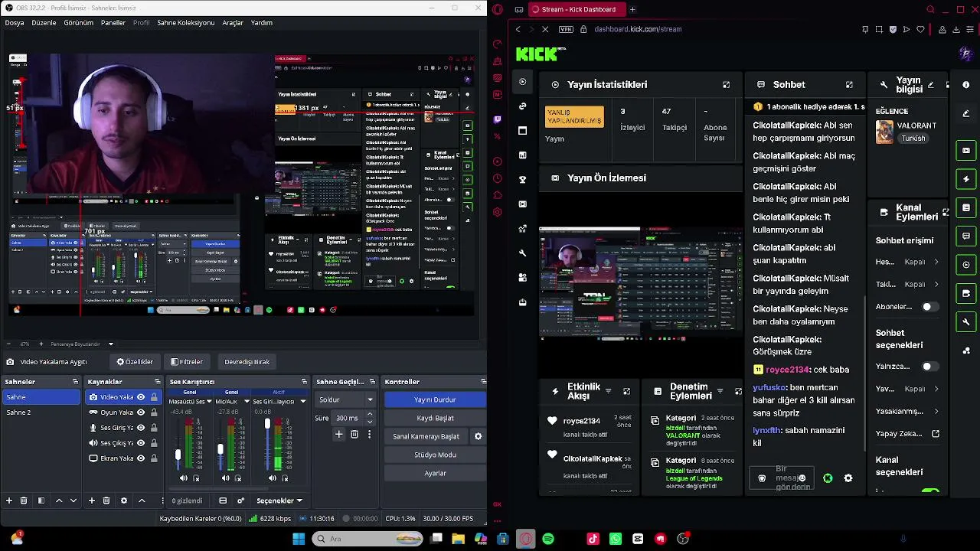The height and width of the screenshot is (551, 980).
Task: Open chat settings gear next to message box
Action: (848, 478)
